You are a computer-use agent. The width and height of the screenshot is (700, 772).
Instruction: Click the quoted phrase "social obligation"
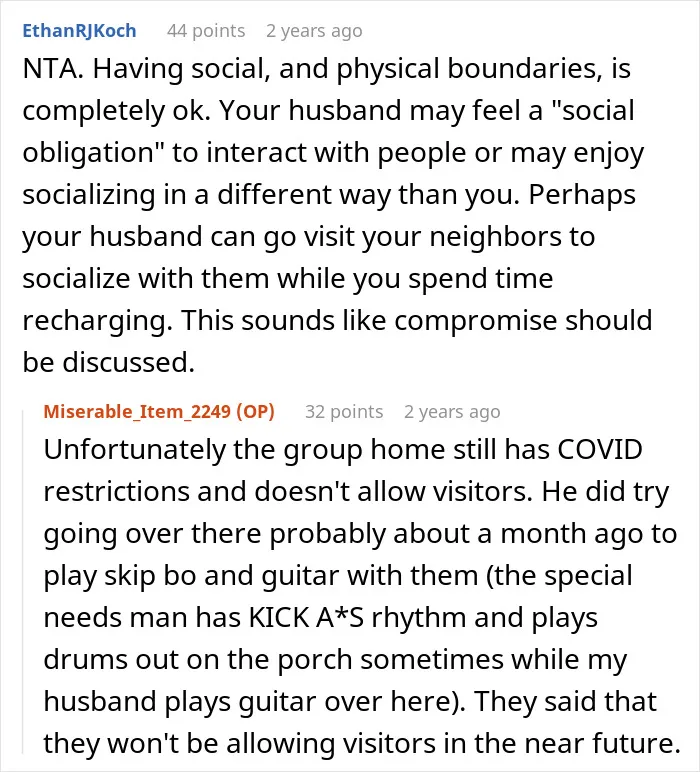[328, 131]
